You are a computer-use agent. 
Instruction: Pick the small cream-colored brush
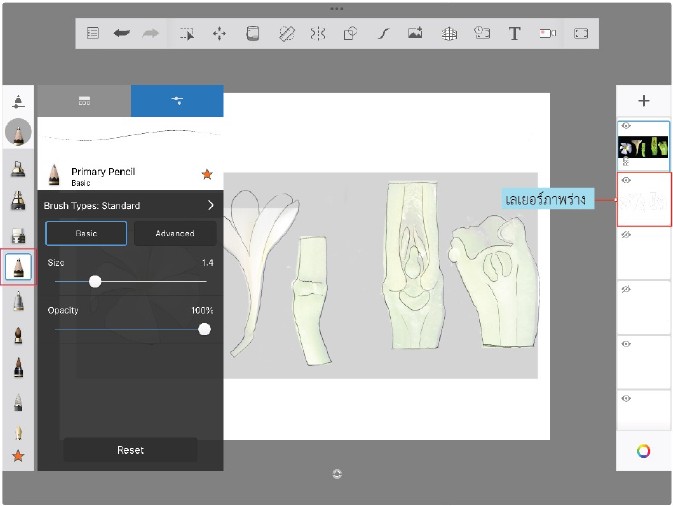[x=18, y=433]
